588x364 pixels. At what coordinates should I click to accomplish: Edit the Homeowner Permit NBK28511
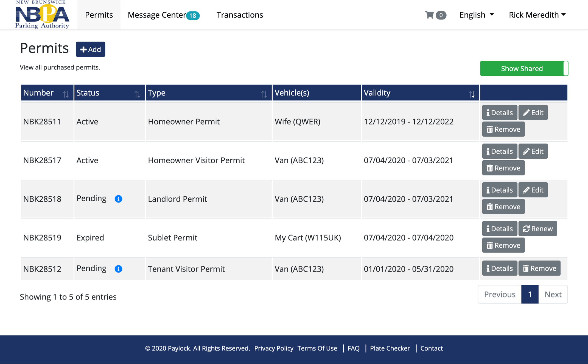(x=533, y=113)
